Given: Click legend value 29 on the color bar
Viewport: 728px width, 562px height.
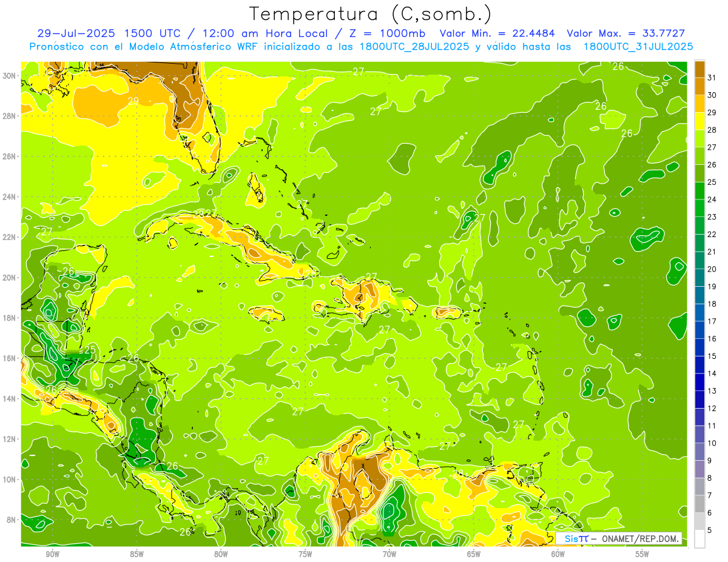Looking at the screenshot, I should click(x=712, y=113).
